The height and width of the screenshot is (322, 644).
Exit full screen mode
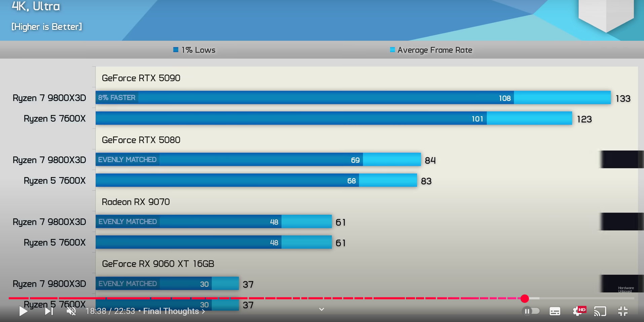tap(623, 311)
